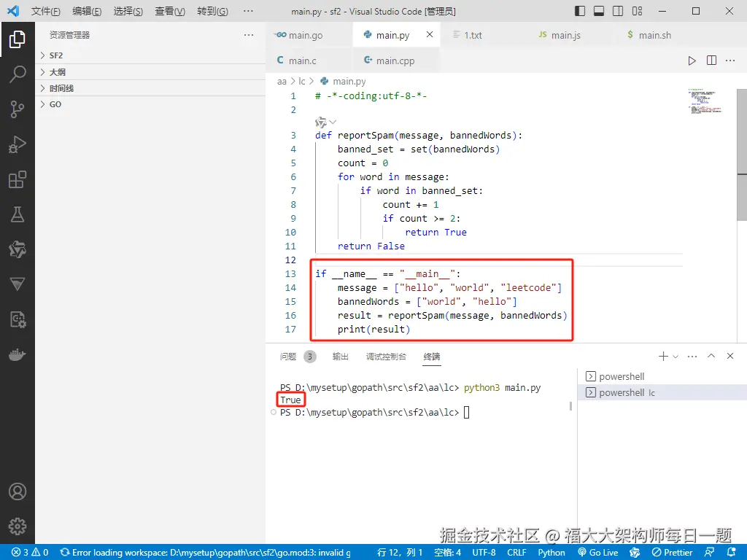Viewport: 747px width, 560px height.
Task: Open the Run and Debug view
Action: coord(18,144)
